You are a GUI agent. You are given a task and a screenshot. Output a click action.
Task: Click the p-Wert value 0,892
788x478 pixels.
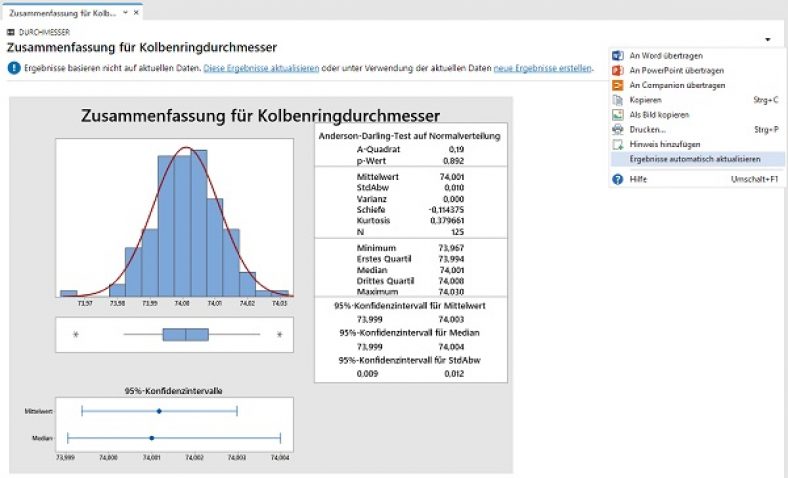(453, 161)
